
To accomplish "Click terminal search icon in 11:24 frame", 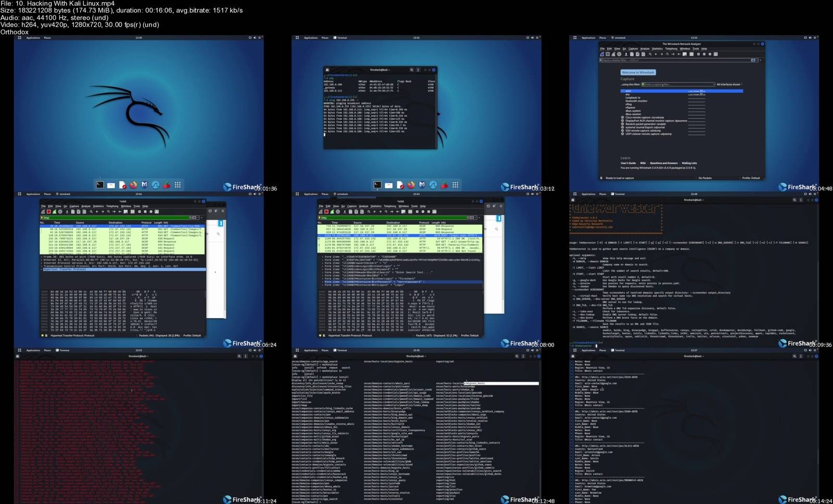I will pyautogui.click(x=239, y=356).
